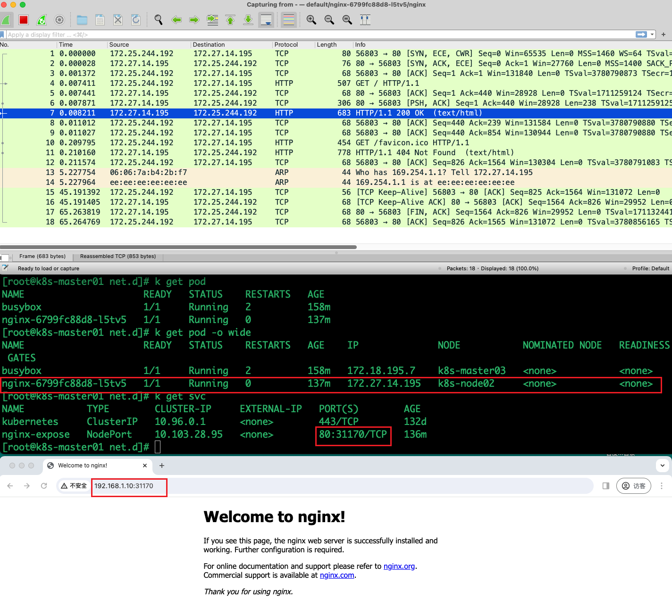The width and height of the screenshot is (672, 616).
Task: Open the browser three-dot menu
Action: click(x=662, y=486)
